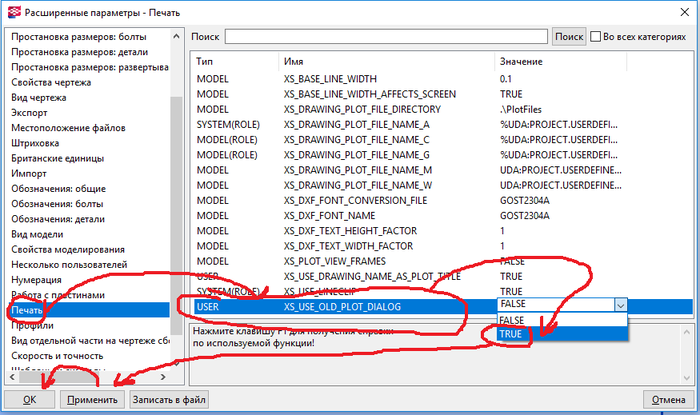700x415 pixels.
Task: Select the XS_DRAWING_PLOT_FILE_NAME_G row
Action: click(x=357, y=154)
